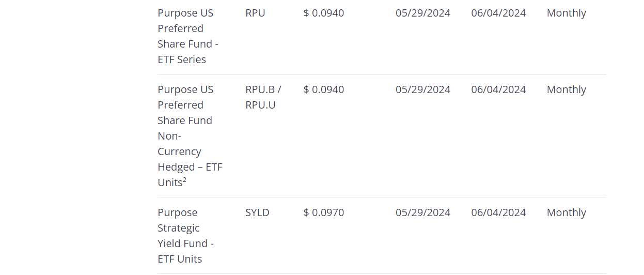Click the 06/04/2024 date in the SYLD row
Screen dimensions: 644x275
click(498, 212)
